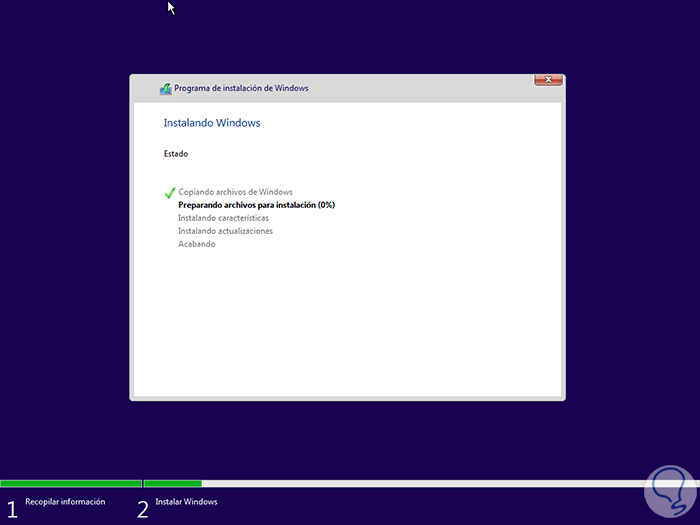Image resolution: width=700 pixels, height=525 pixels.
Task: Click the Instalar Windows progress bar
Action: (421, 483)
